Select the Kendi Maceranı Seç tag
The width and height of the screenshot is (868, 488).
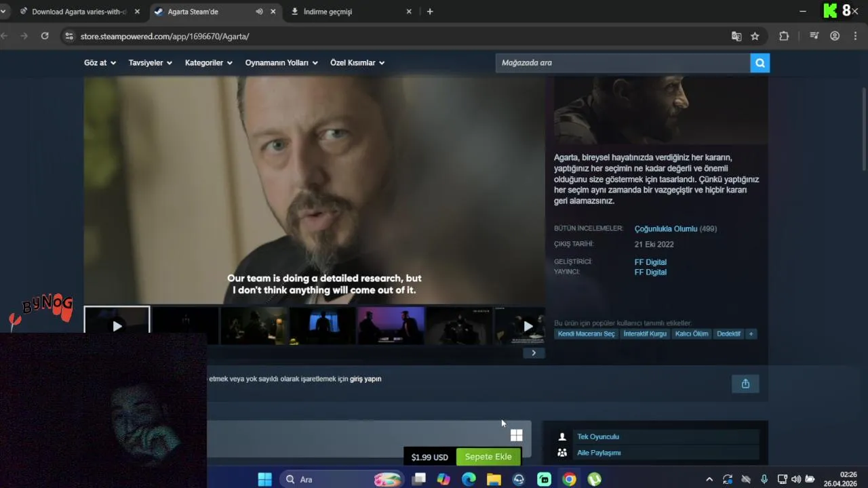point(586,333)
